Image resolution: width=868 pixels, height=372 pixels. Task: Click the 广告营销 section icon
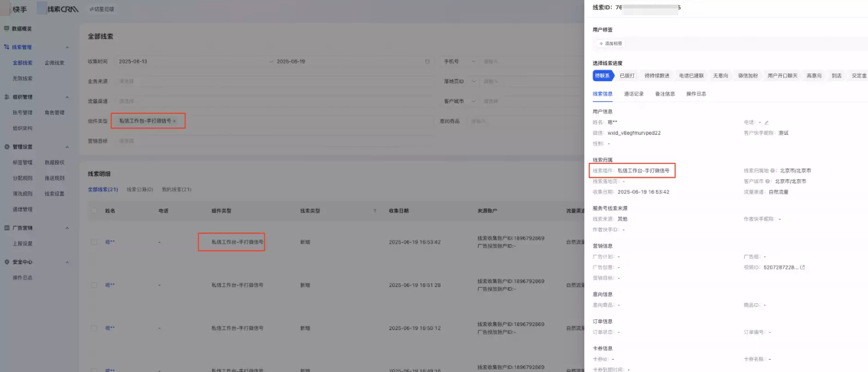click(x=7, y=228)
